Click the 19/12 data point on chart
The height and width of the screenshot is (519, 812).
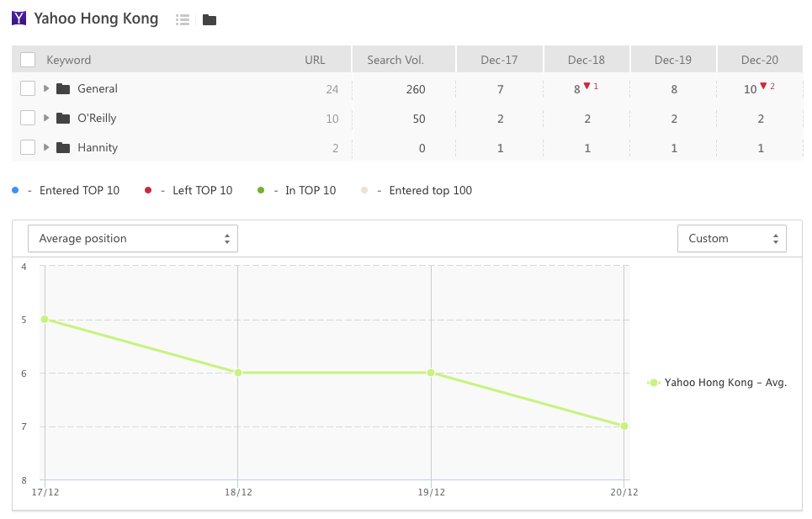pos(431,373)
